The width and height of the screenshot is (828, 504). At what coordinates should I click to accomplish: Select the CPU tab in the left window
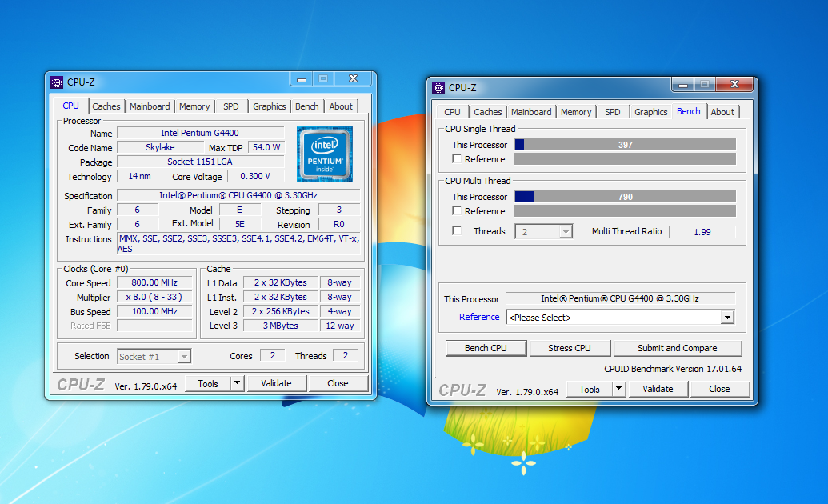tap(70, 106)
